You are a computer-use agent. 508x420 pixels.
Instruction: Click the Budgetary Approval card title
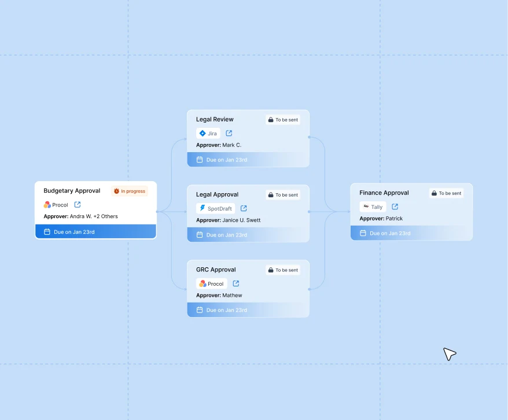pyautogui.click(x=72, y=191)
